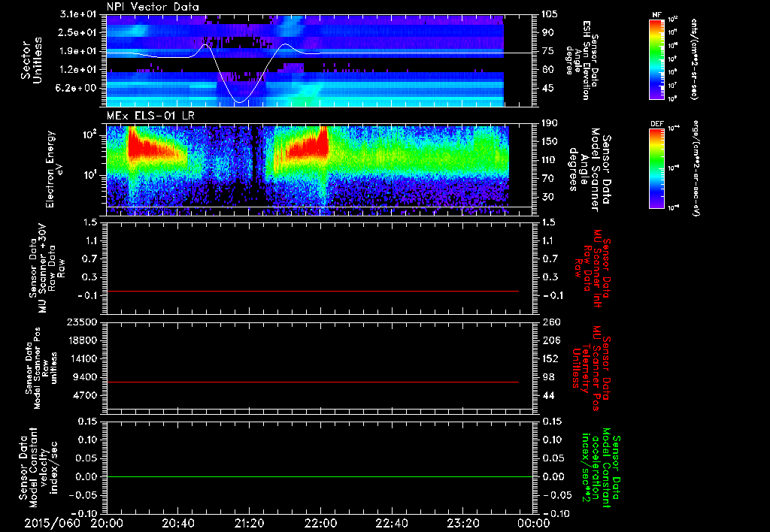The height and width of the screenshot is (532, 770).
Task: Click the '110' scanner angle tick
Action: tap(549, 160)
